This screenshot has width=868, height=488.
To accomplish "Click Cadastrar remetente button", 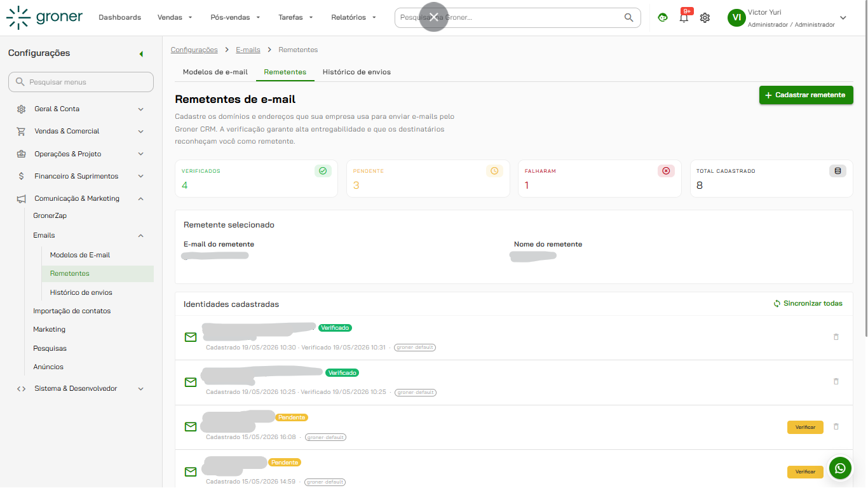I will click(806, 95).
